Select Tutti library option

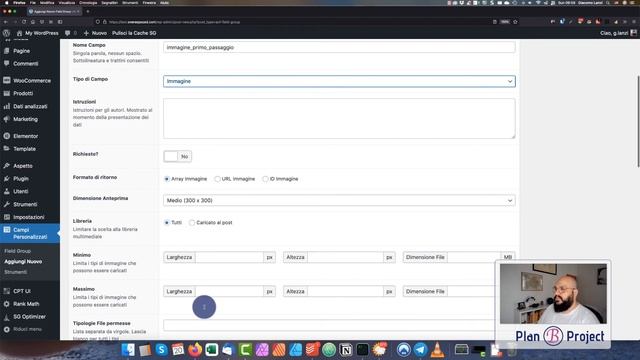(167, 222)
